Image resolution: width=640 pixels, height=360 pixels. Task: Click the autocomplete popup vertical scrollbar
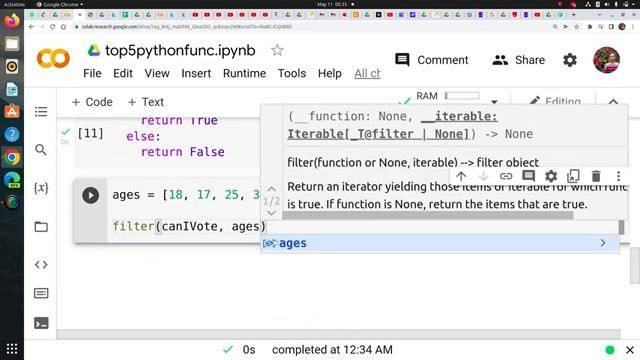tap(621, 227)
